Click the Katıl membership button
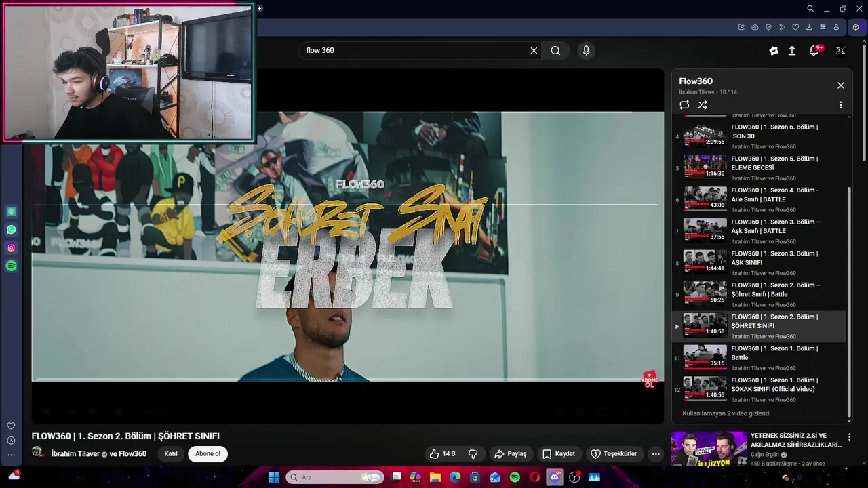 (171, 453)
